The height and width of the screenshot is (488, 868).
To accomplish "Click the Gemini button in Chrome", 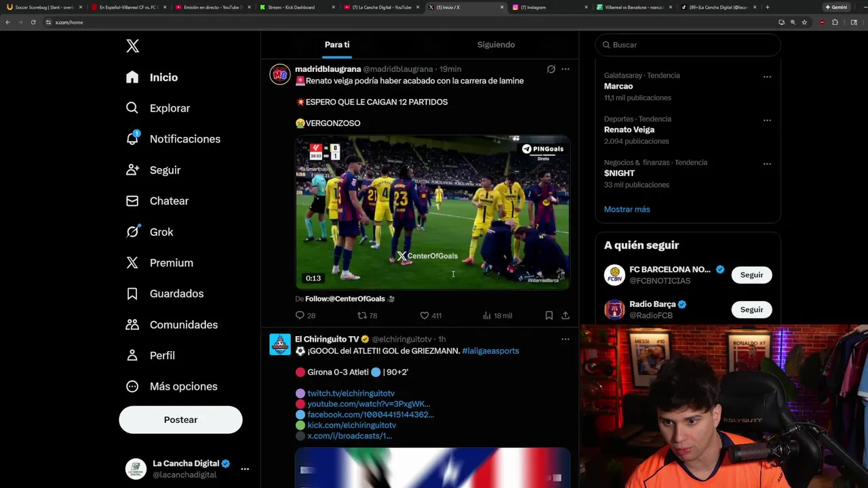I will pyautogui.click(x=836, y=7).
